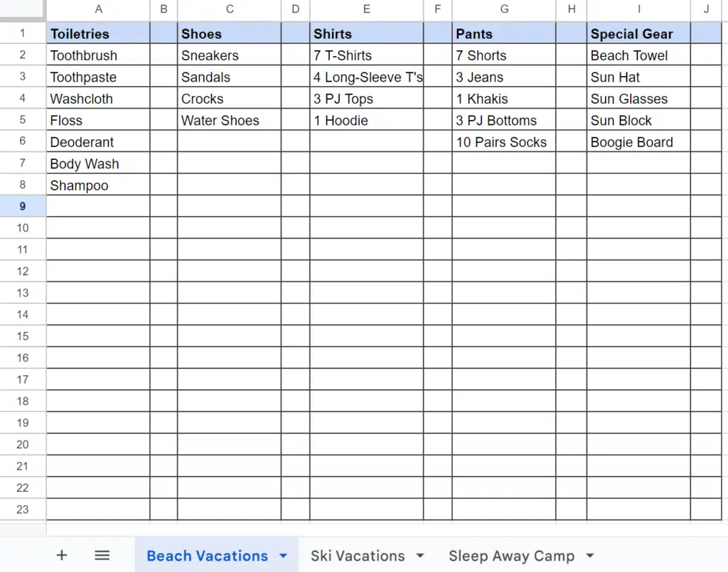Select the 4 Long-Sleeve T's cell

366,77
